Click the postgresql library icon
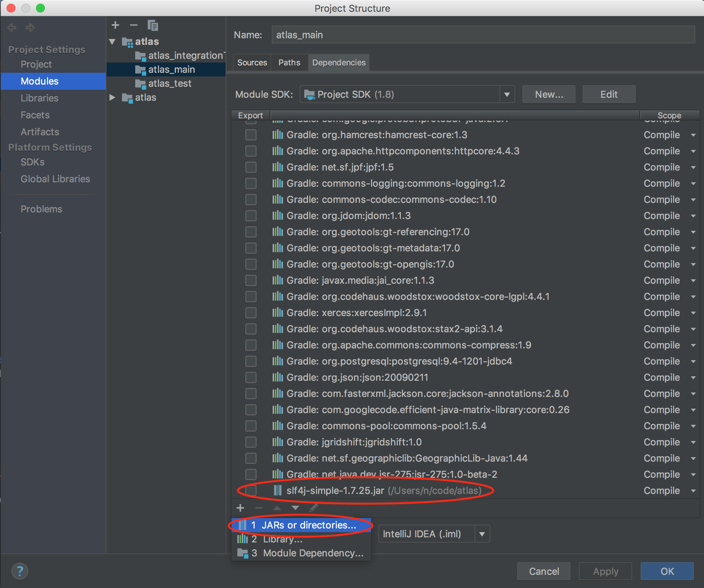 tap(277, 361)
